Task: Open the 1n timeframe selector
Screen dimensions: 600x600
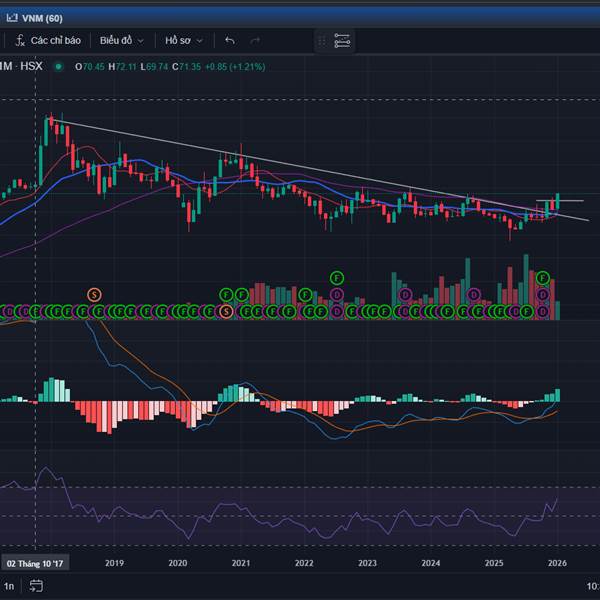Action: (10, 586)
